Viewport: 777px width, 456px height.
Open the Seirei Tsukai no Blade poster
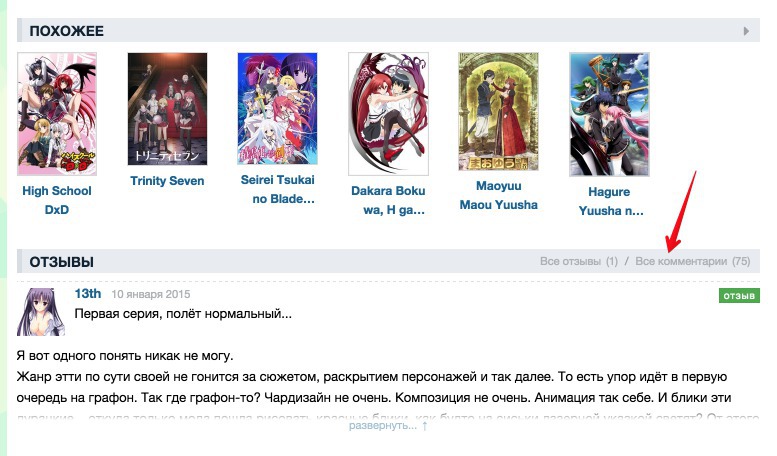tap(278, 109)
